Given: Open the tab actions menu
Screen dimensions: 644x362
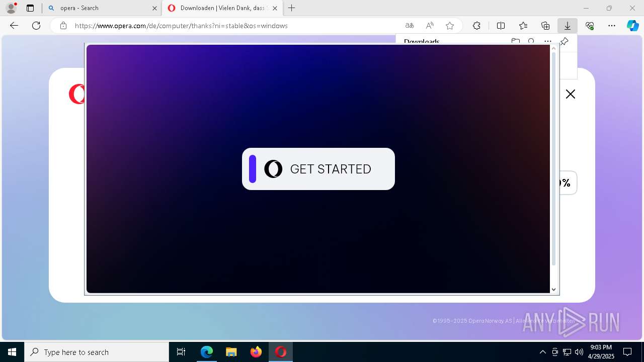Looking at the screenshot, I should [x=30, y=8].
